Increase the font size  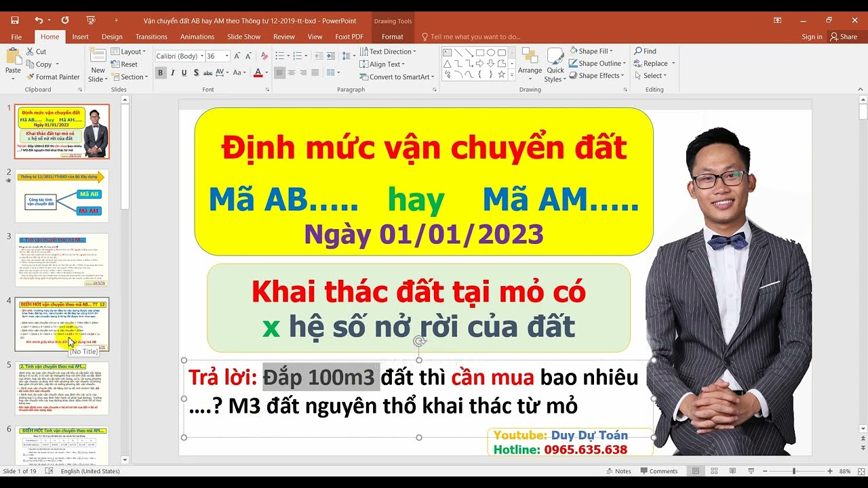click(x=239, y=56)
